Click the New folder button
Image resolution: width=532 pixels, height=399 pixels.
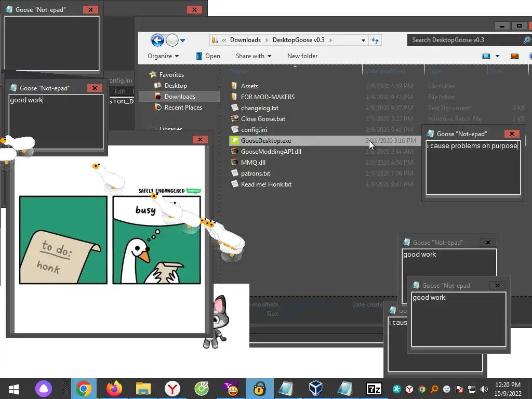302,56
